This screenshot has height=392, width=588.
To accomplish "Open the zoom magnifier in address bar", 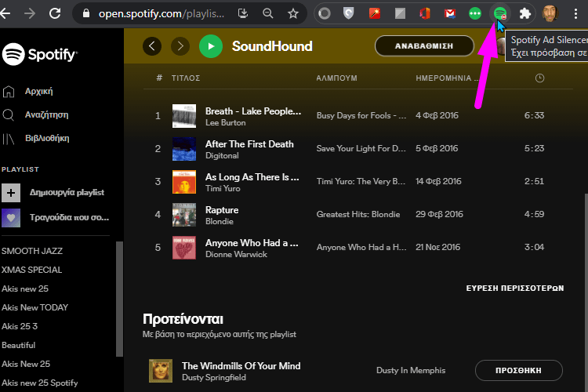I will [268, 14].
